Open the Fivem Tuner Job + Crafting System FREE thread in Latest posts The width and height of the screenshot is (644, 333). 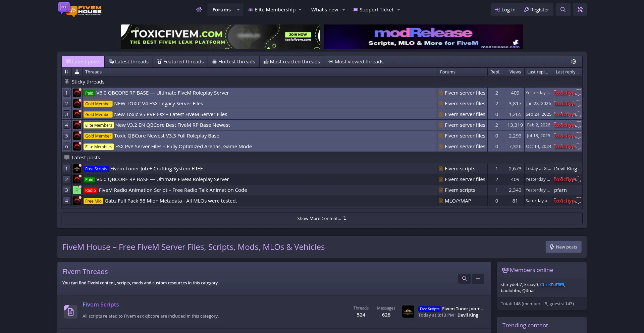[x=157, y=169]
